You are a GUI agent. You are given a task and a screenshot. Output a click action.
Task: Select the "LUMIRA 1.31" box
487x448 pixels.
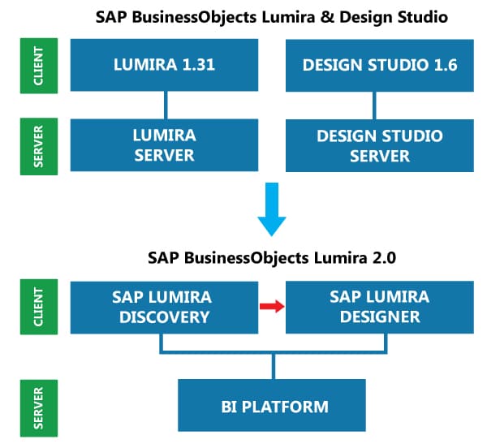164,65
